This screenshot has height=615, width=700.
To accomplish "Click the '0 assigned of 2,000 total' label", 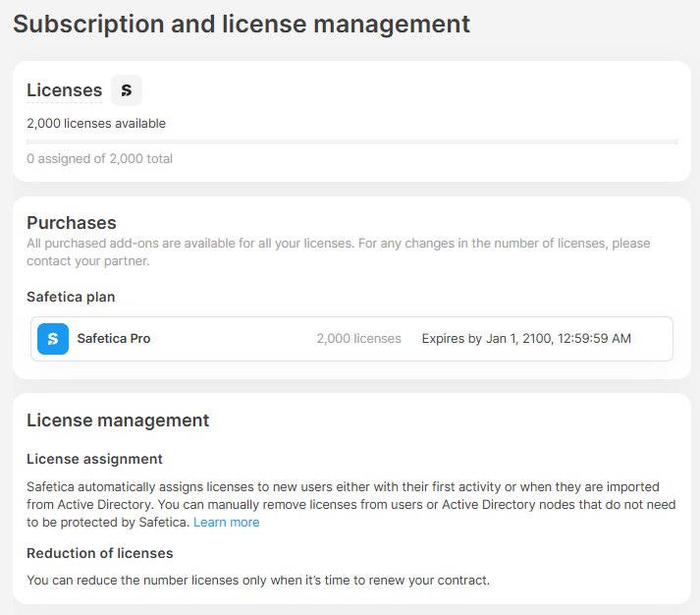I will pos(99,159).
